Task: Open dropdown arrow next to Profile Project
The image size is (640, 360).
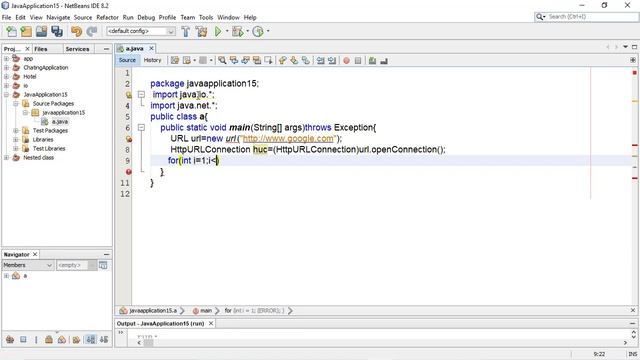Action: [268, 31]
